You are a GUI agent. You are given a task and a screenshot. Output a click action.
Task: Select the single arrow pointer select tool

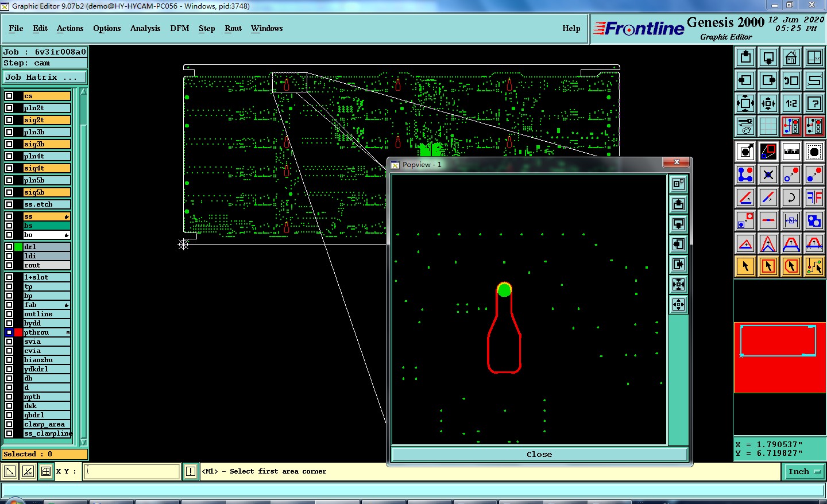pos(745,266)
